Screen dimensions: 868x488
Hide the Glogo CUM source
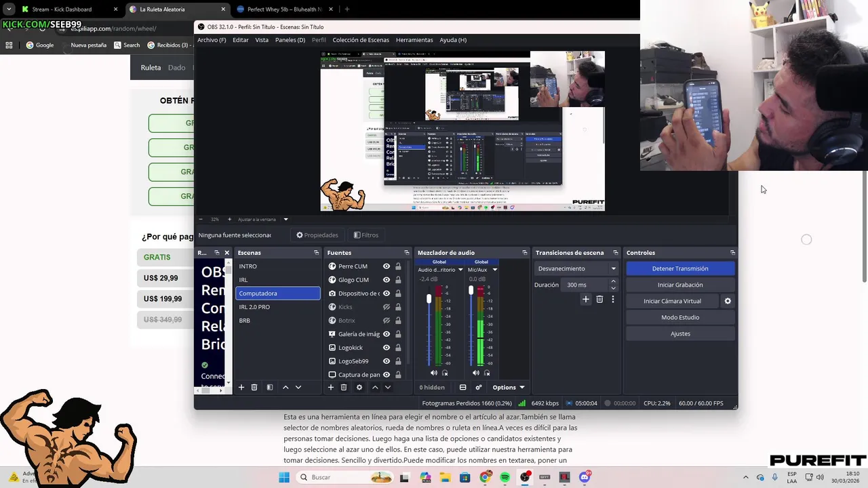click(387, 280)
